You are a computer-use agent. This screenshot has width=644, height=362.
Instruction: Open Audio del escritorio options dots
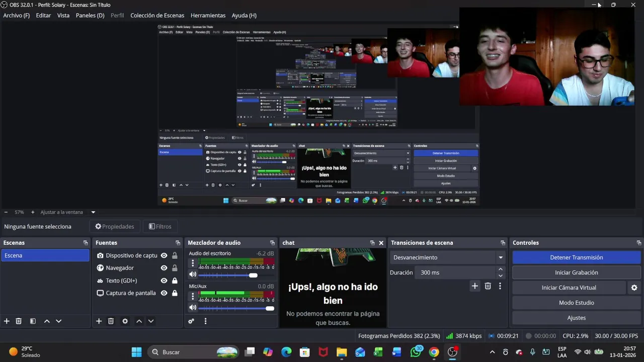coord(193,263)
